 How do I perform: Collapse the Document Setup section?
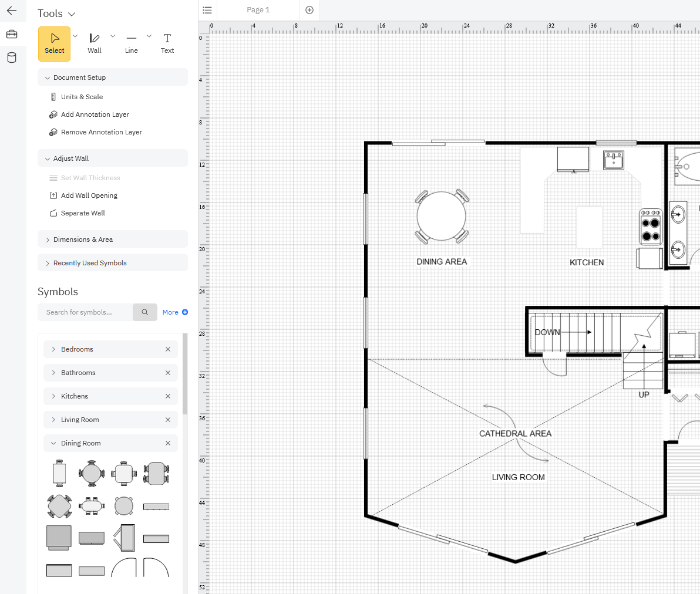click(x=79, y=77)
